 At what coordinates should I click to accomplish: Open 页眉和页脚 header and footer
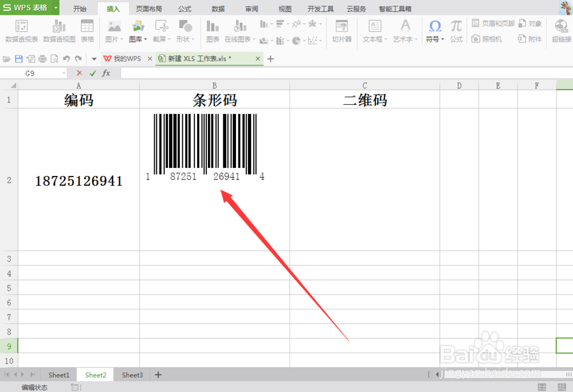click(x=493, y=23)
